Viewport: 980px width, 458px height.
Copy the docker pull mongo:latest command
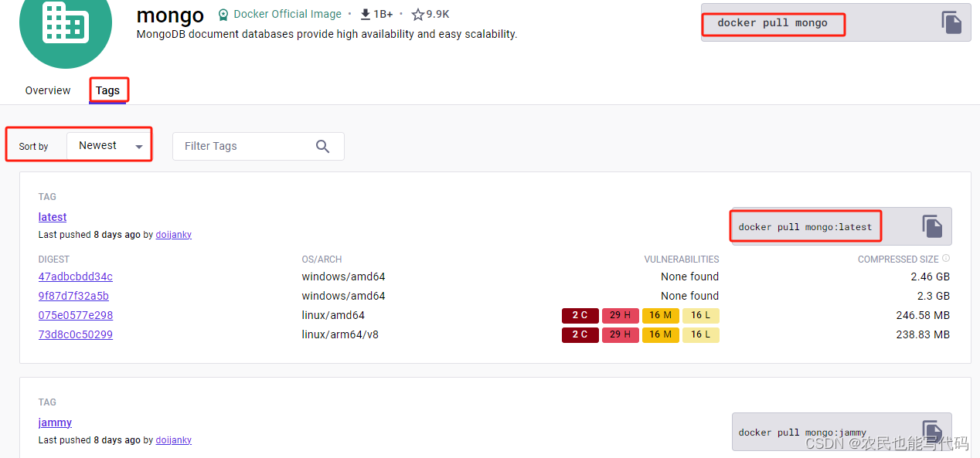click(932, 226)
